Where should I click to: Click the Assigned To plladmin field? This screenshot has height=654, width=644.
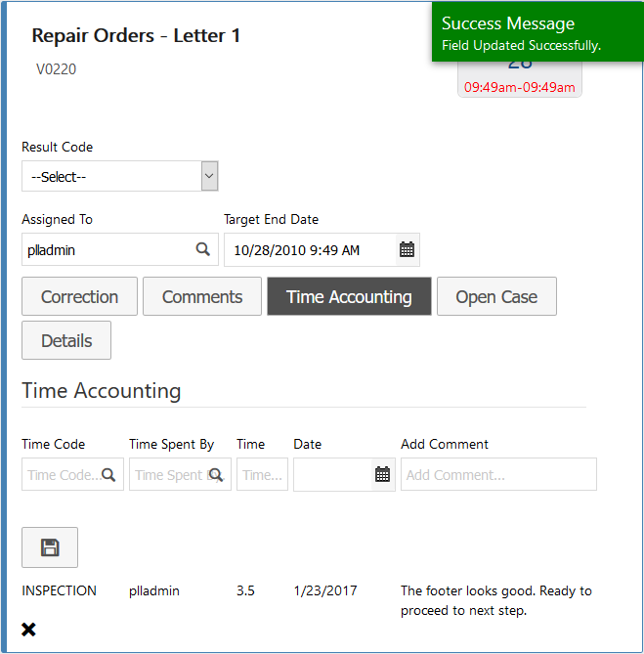click(x=106, y=249)
